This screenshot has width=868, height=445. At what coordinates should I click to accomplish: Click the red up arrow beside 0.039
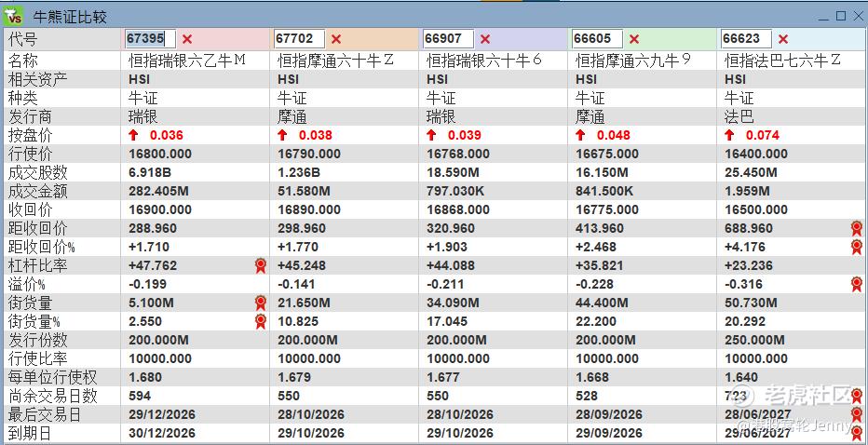431,135
